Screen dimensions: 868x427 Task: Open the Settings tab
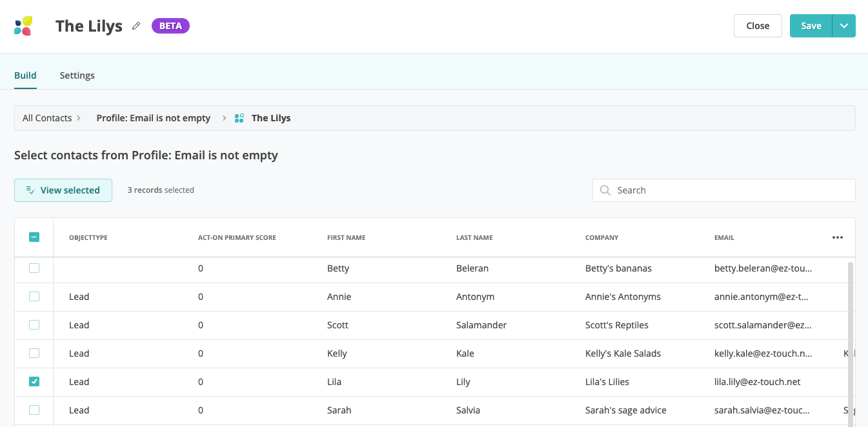[77, 75]
